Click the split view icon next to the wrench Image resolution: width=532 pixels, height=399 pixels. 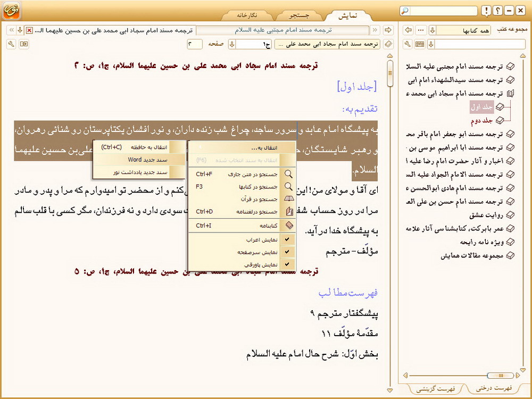tap(24, 44)
